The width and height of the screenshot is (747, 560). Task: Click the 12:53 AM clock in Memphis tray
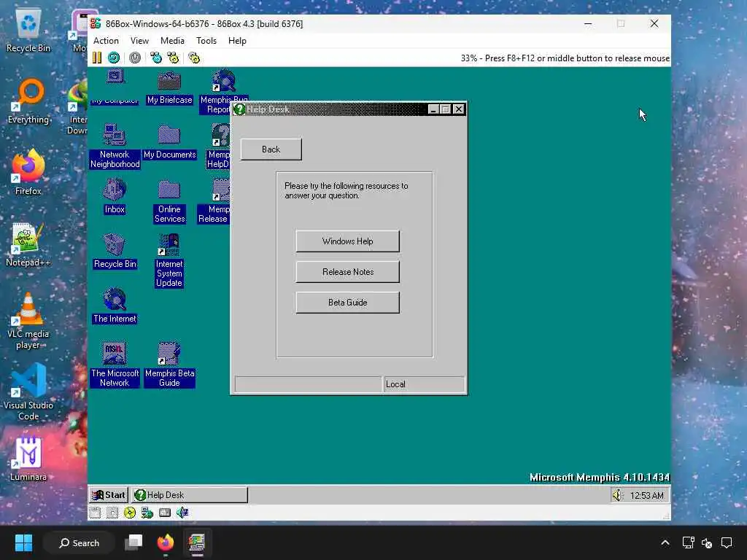(646, 496)
